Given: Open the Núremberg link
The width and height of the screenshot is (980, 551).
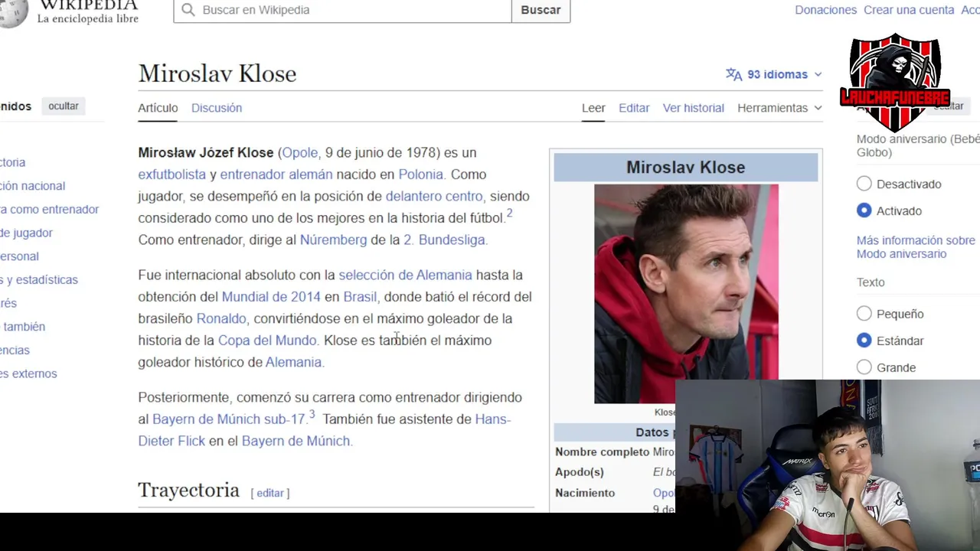Looking at the screenshot, I should [x=333, y=240].
